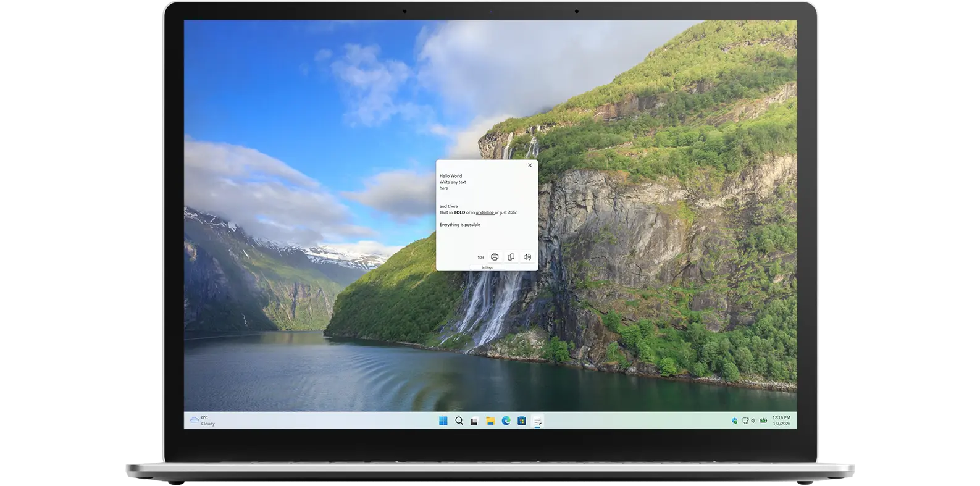Screen dimensions: 980x486
Task: Open taskbar Search
Action: pyautogui.click(x=459, y=421)
